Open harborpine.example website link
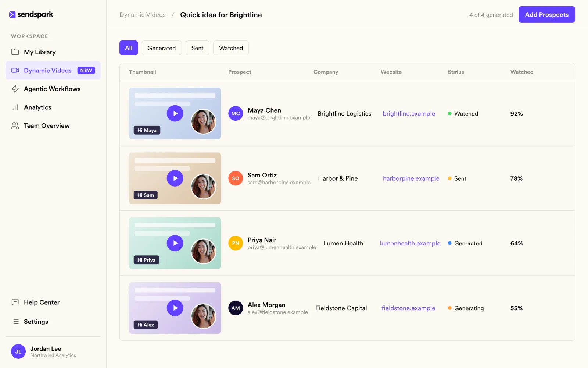Viewport: 588px width, 368px height. (411, 178)
